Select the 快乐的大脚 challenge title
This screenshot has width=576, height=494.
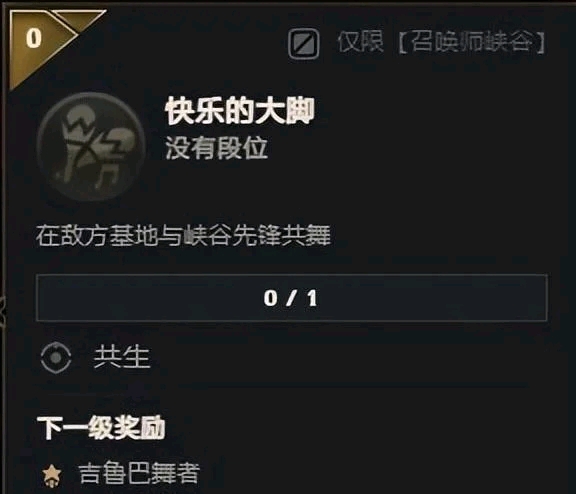click(240, 111)
